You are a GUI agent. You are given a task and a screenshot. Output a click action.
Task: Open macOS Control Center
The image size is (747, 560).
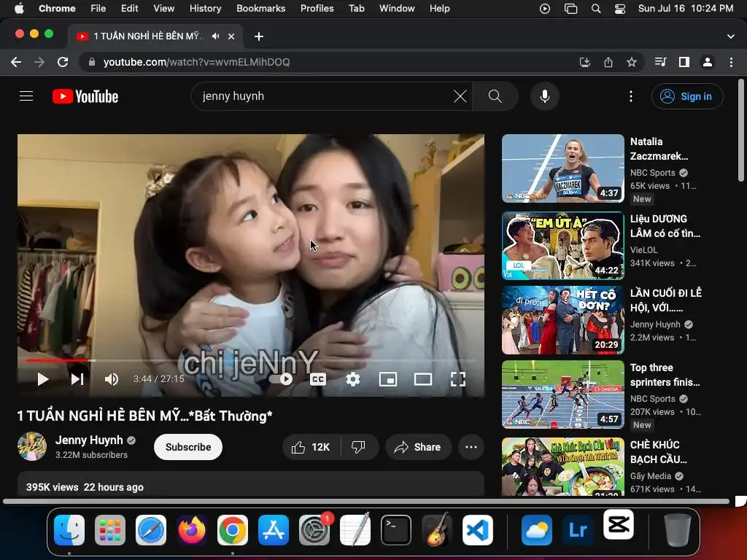[620, 8]
